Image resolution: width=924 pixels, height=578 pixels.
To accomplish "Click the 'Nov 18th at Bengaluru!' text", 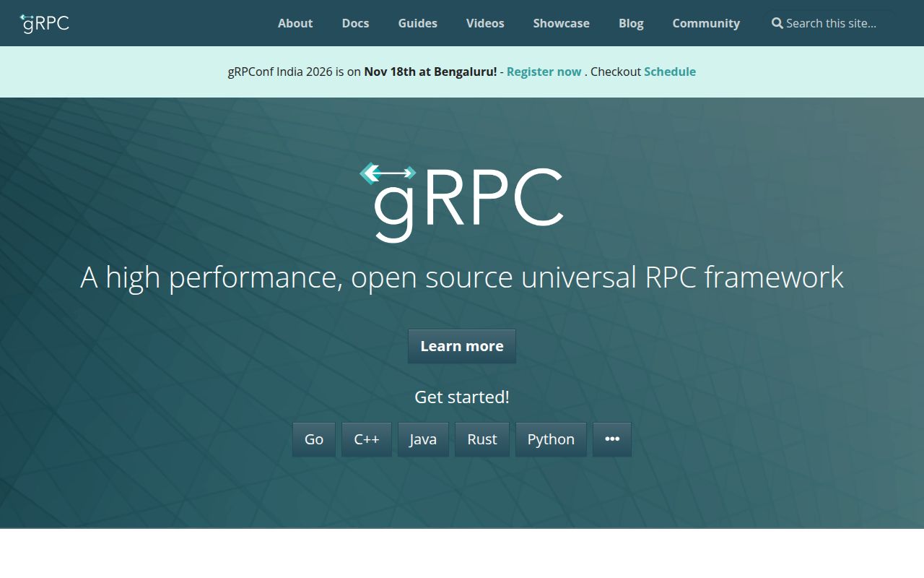I will (430, 72).
